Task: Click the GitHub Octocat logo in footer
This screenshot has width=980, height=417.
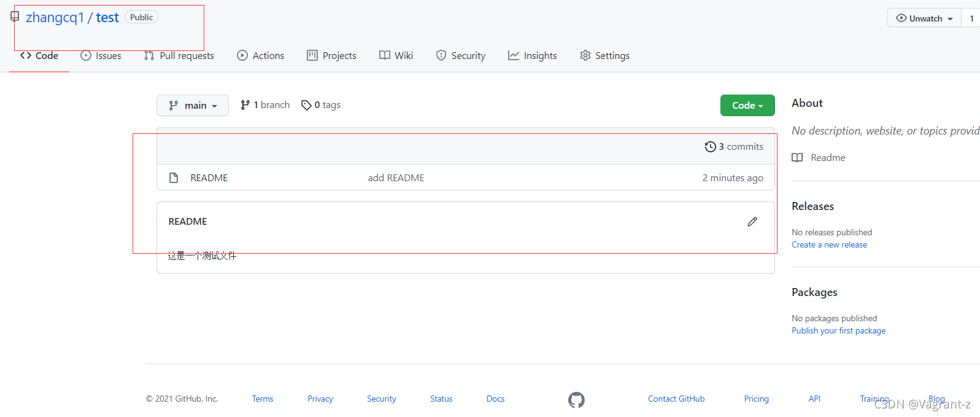Action: click(x=576, y=400)
